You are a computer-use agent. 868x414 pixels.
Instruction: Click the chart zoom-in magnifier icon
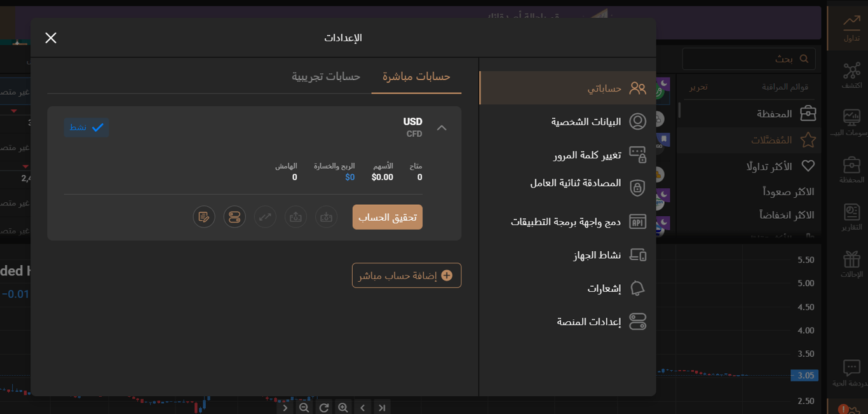[x=342, y=407]
